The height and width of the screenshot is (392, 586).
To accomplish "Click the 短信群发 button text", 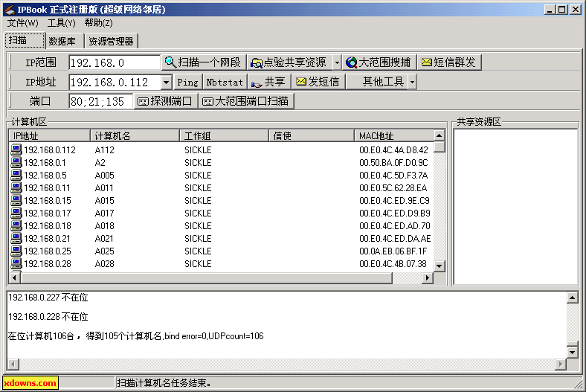I will click(x=454, y=62).
